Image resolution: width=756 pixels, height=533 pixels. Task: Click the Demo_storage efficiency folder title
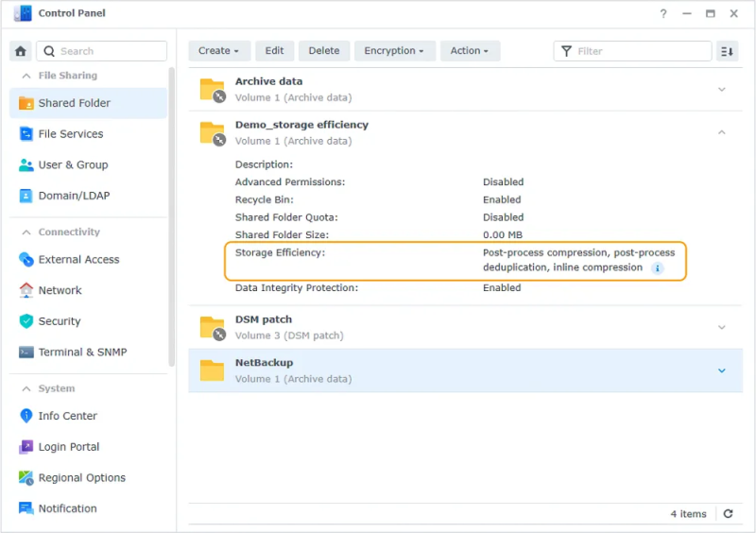coord(301,125)
